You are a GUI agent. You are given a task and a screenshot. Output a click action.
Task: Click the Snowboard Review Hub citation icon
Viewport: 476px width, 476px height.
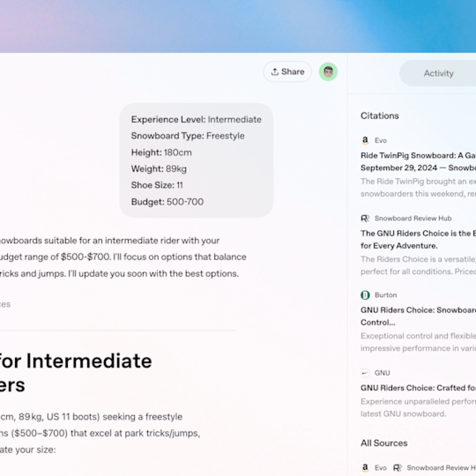(365, 218)
